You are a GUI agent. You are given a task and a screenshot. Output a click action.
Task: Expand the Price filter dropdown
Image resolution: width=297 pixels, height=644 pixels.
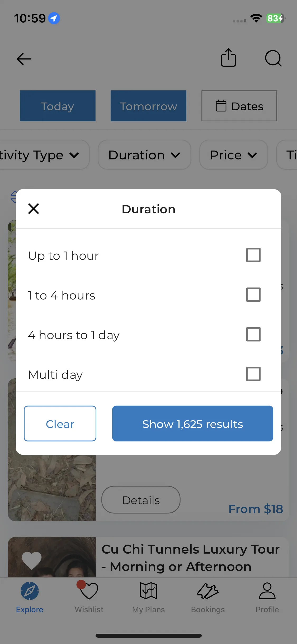pos(234,155)
